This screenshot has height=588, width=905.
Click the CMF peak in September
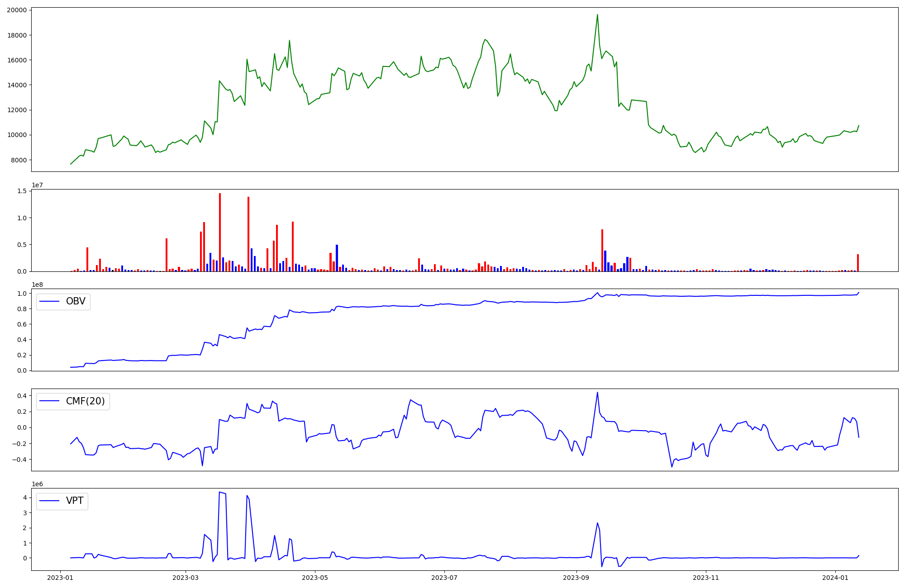597,393
